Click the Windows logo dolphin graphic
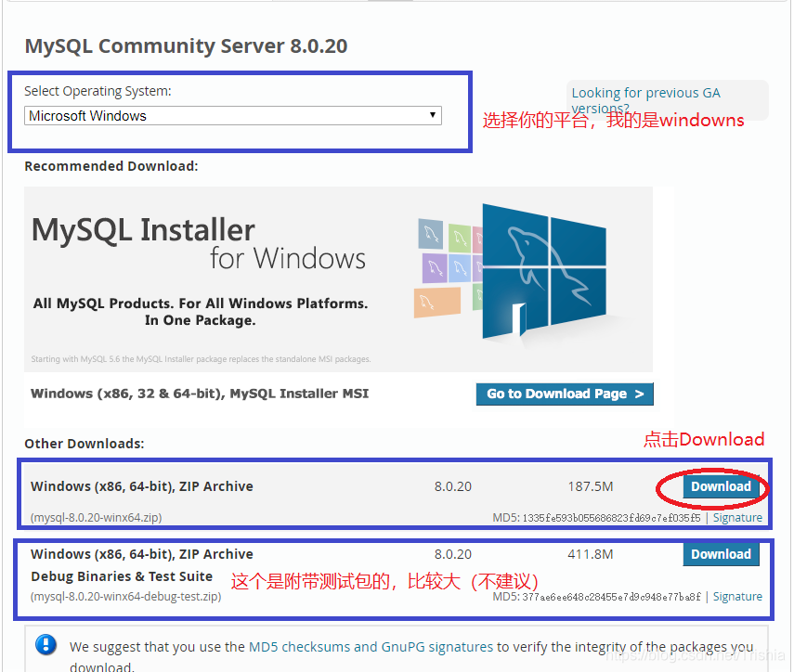This screenshot has width=794, height=672. (544, 271)
